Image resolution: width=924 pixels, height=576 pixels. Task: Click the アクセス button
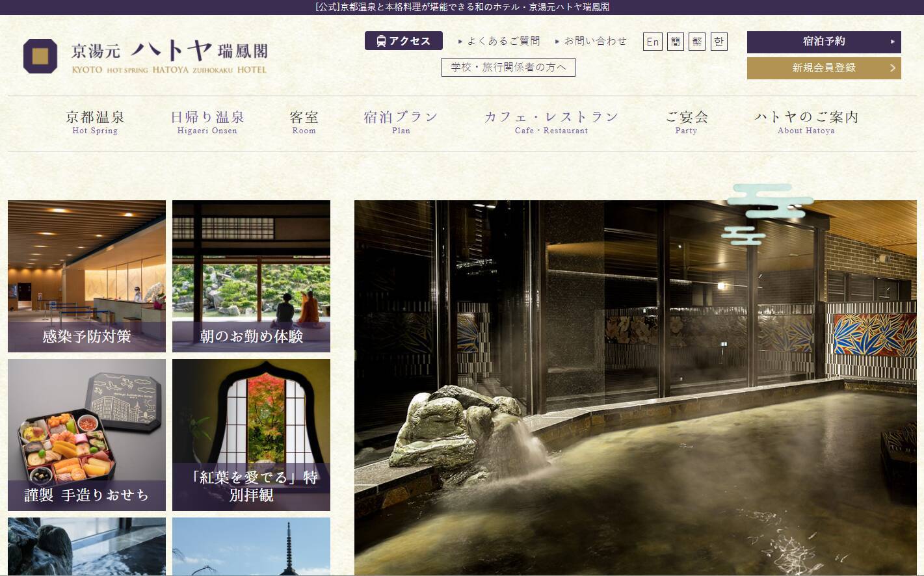[404, 41]
